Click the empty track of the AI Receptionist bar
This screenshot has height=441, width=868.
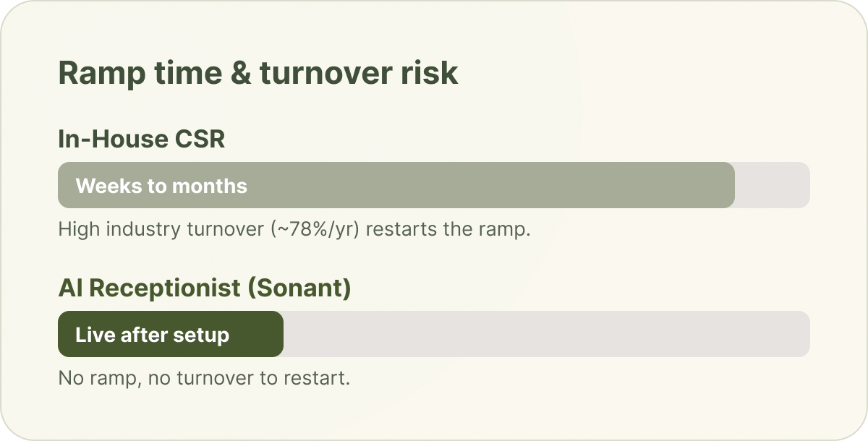tap(546, 334)
